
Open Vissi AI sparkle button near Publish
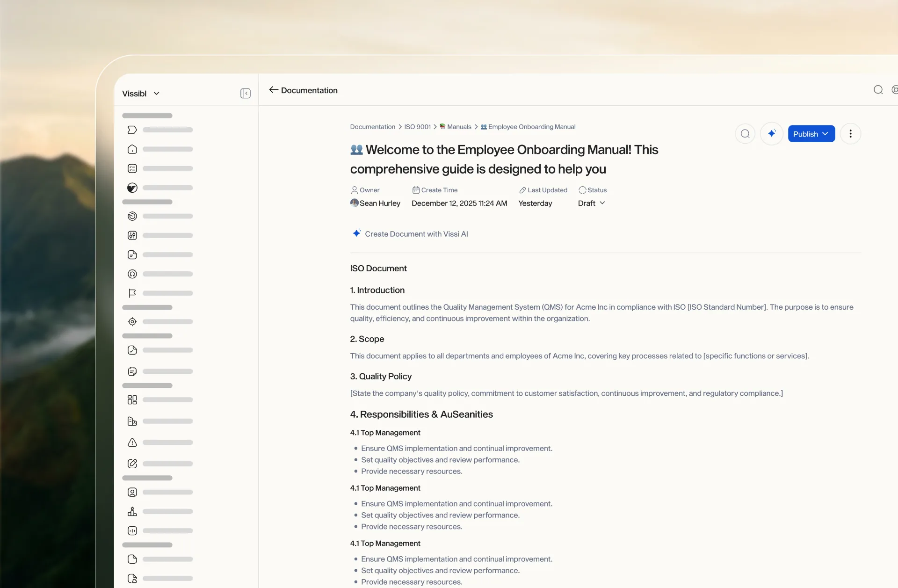point(772,134)
